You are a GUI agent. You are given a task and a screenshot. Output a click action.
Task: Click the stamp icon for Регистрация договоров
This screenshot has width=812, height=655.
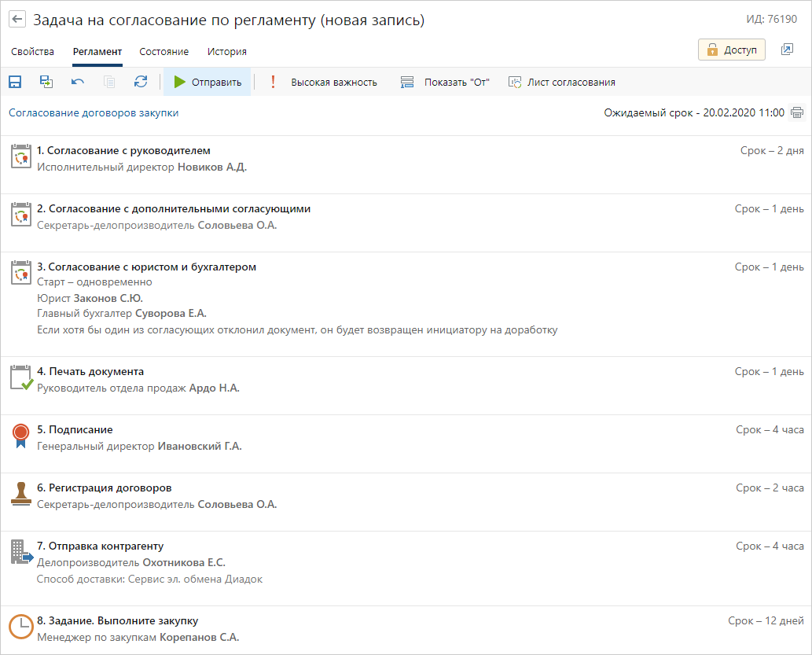click(x=20, y=493)
